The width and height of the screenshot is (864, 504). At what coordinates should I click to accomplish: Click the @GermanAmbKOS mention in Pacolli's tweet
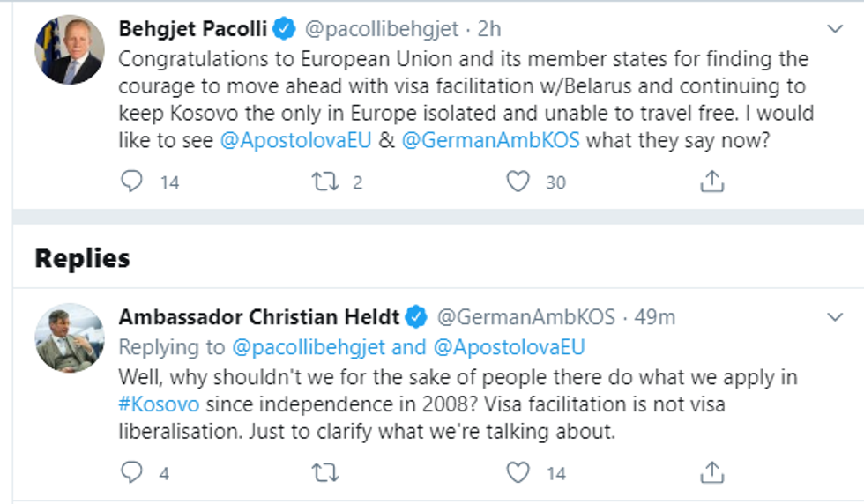click(490, 139)
